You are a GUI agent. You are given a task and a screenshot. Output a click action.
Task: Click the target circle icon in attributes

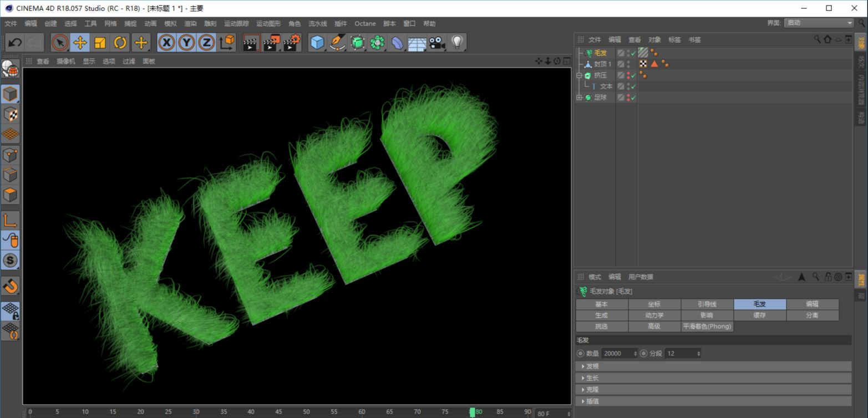tap(838, 277)
